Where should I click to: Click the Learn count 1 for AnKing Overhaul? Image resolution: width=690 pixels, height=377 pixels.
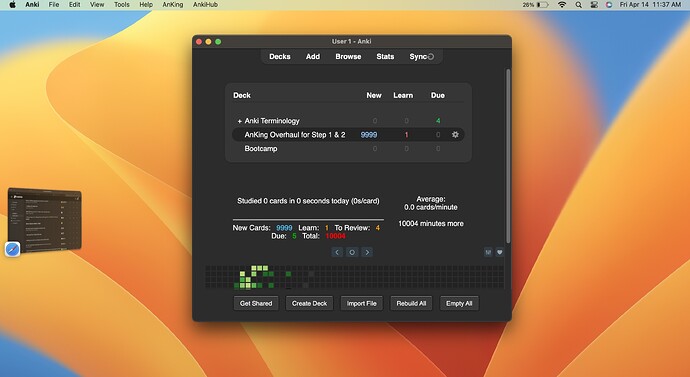coord(406,135)
